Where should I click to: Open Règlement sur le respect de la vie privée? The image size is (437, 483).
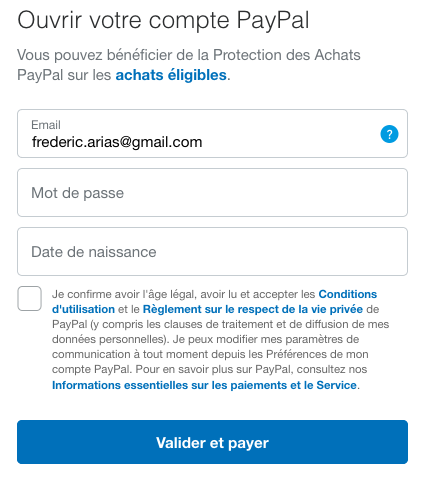tap(253, 309)
